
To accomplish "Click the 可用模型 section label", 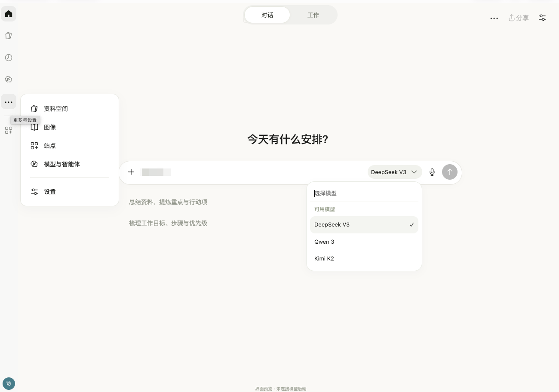I will click(x=325, y=209).
